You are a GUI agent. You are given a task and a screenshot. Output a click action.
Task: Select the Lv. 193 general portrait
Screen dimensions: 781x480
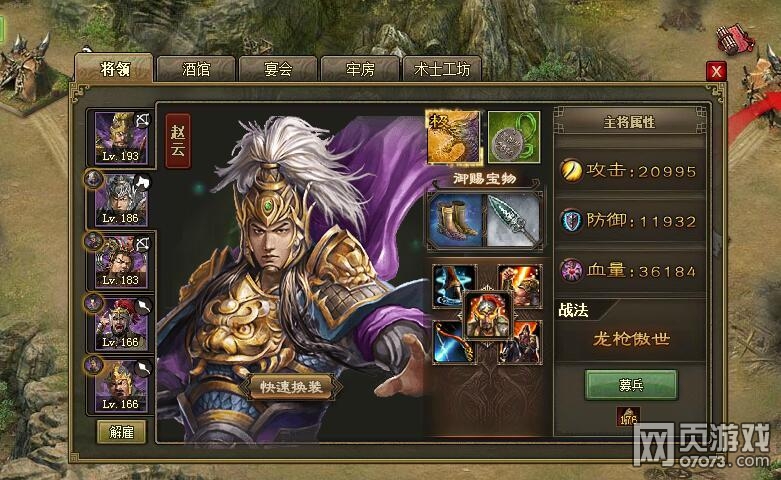pos(121,138)
